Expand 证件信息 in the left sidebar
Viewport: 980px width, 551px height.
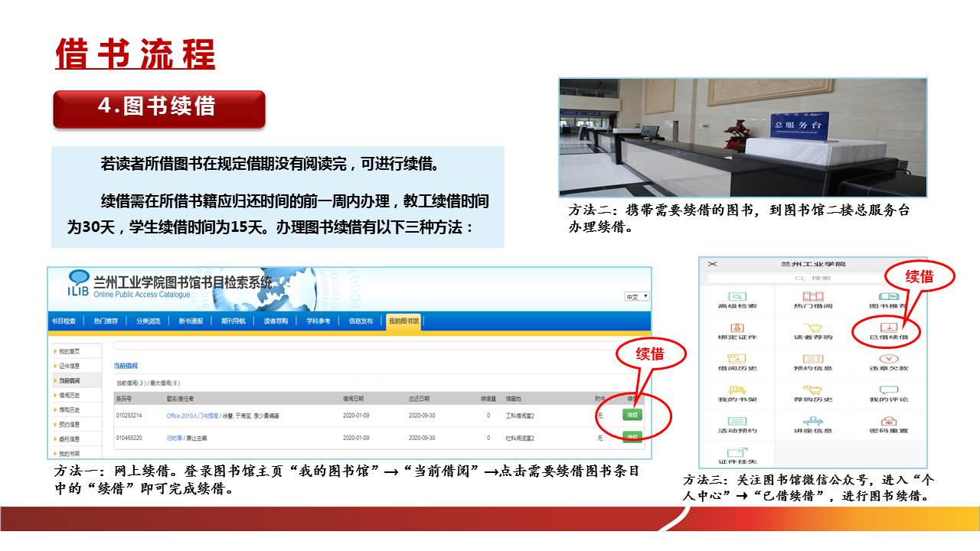click(x=69, y=366)
